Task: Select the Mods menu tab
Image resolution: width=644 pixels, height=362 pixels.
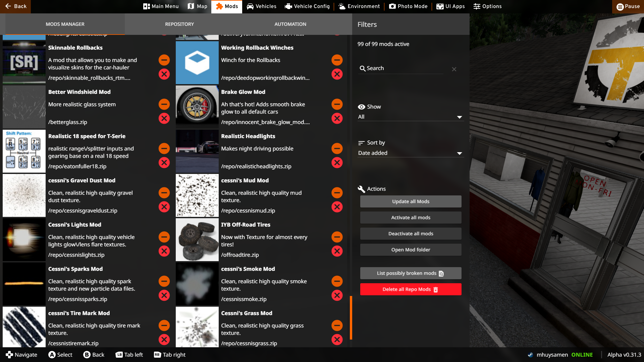Action: tap(227, 6)
